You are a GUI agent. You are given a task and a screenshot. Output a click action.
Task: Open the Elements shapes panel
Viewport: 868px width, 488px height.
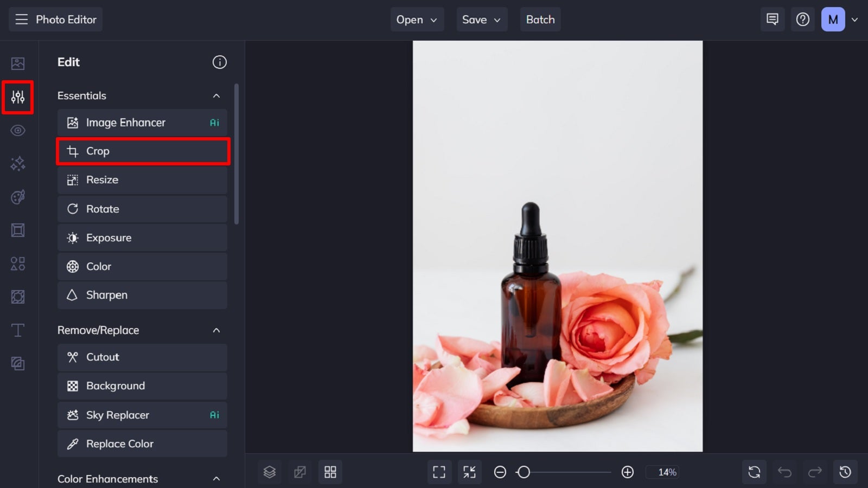(18, 264)
